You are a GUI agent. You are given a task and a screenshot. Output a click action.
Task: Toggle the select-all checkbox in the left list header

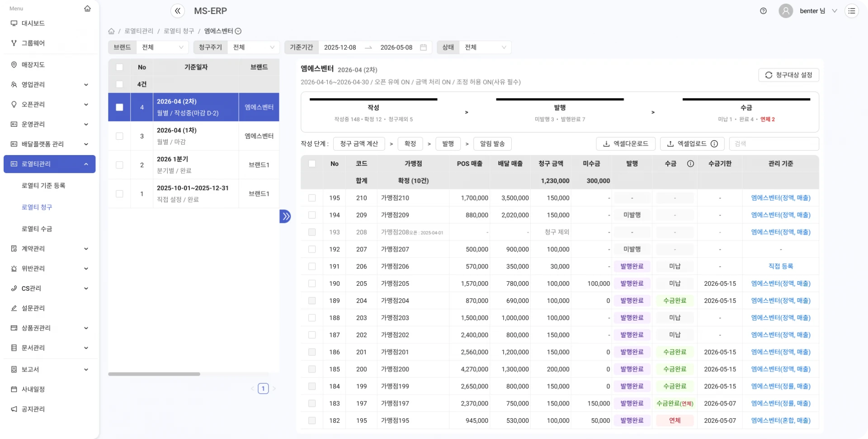coord(119,67)
